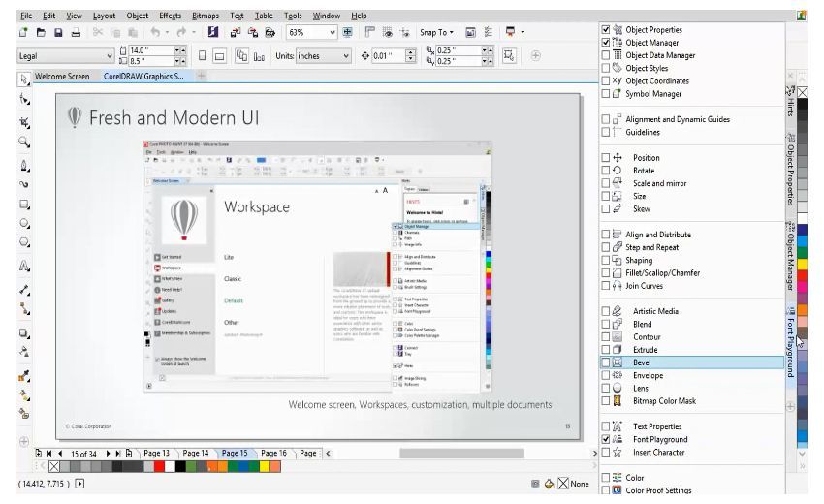The height and width of the screenshot is (504, 824).
Task: Select the Artistic Media tool in toolbox
Action: coord(24,184)
